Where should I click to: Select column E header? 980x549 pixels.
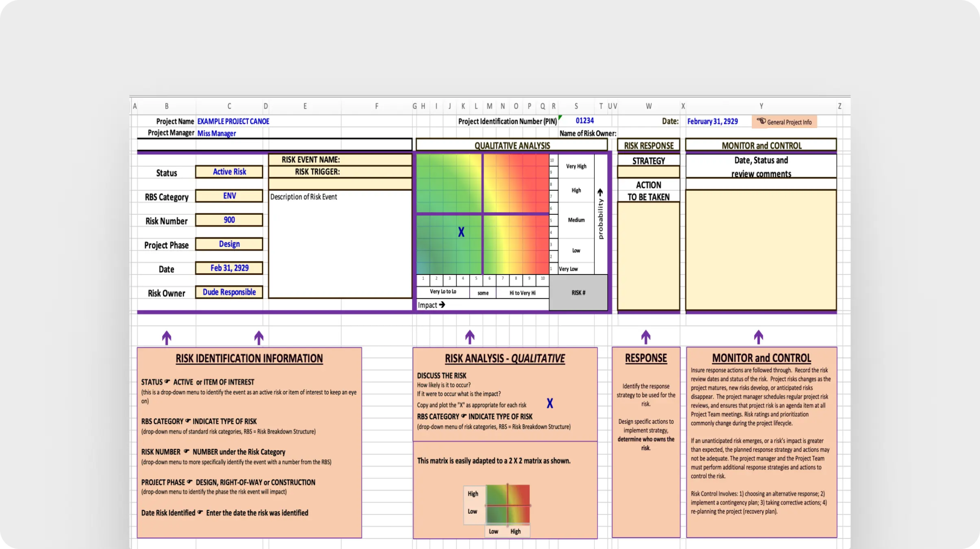point(305,106)
